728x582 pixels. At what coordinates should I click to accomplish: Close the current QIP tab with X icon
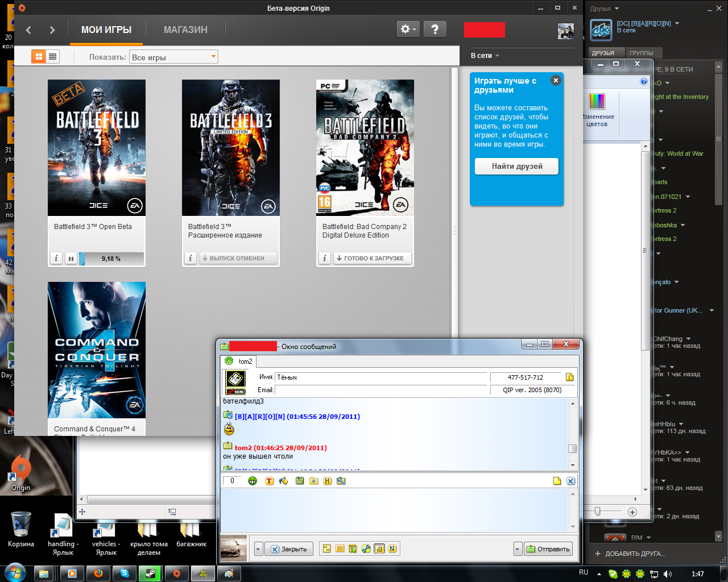[571, 481]
